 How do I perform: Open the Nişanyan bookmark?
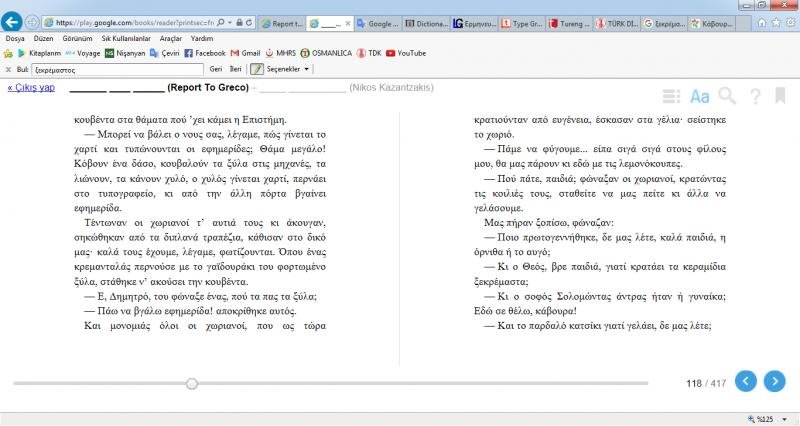click(x=125, y=53)
